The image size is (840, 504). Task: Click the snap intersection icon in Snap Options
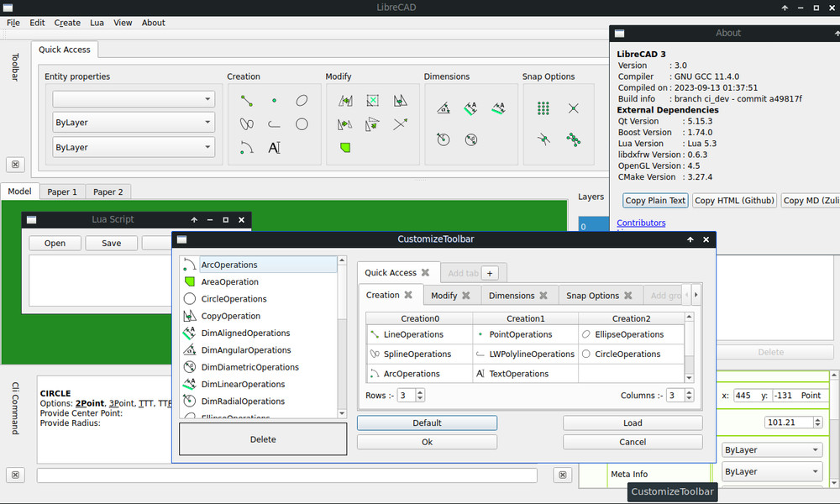pos(574,107)
